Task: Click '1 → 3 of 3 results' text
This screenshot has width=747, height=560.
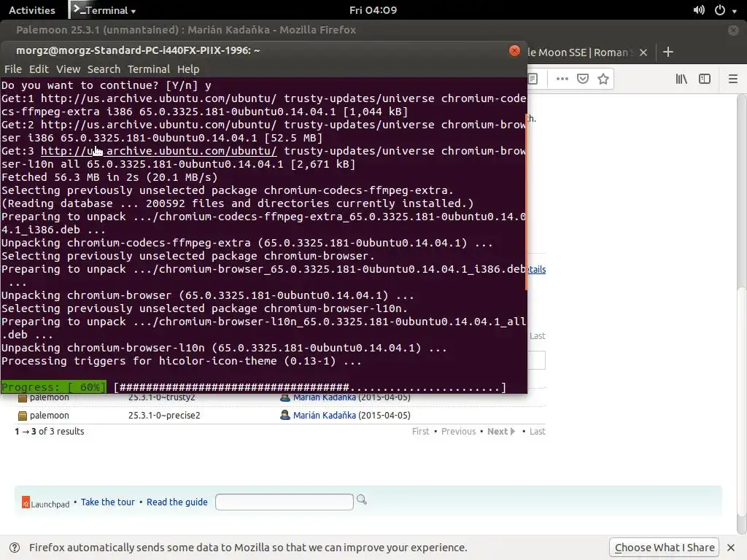Action: point(50,432)
